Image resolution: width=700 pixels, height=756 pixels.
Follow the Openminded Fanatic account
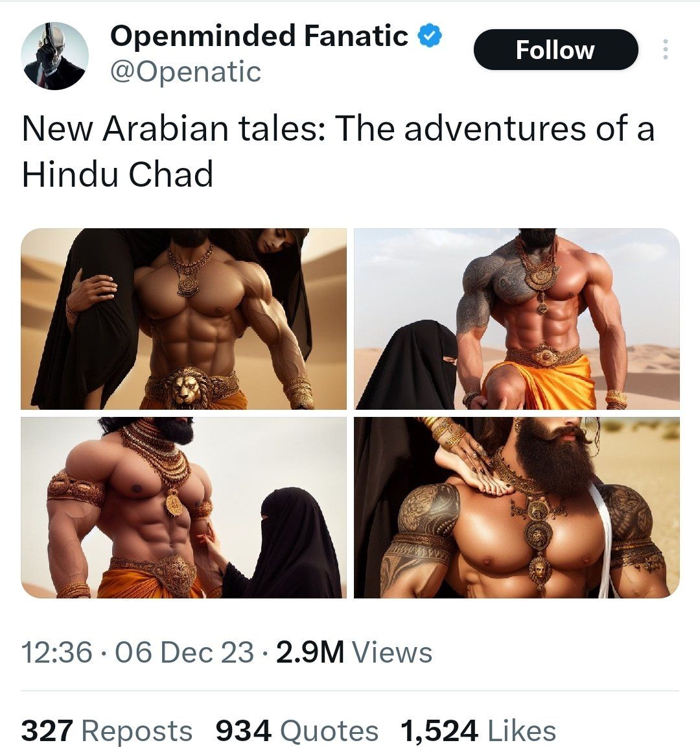(556, 50)
